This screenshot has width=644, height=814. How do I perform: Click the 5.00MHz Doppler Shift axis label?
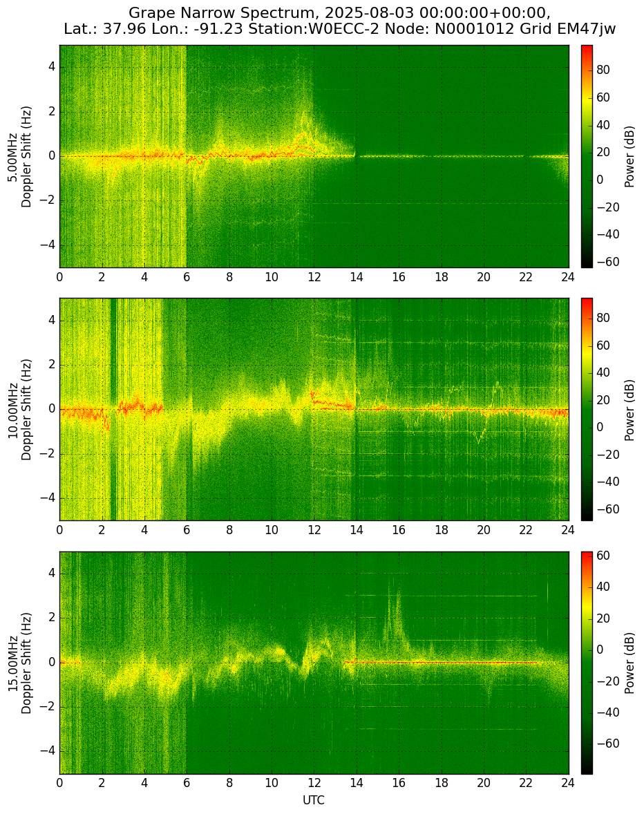(19, 157)
